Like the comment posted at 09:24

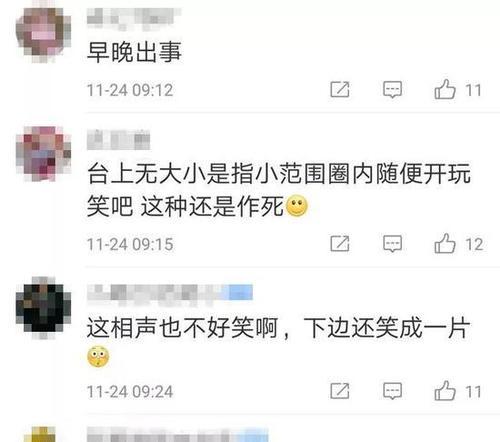click(445, 391)
